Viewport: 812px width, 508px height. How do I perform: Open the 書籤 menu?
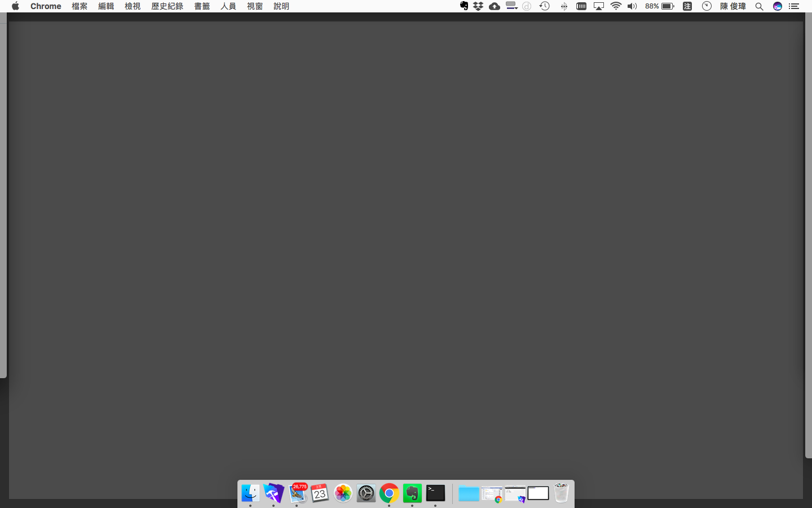coord(202,6)
